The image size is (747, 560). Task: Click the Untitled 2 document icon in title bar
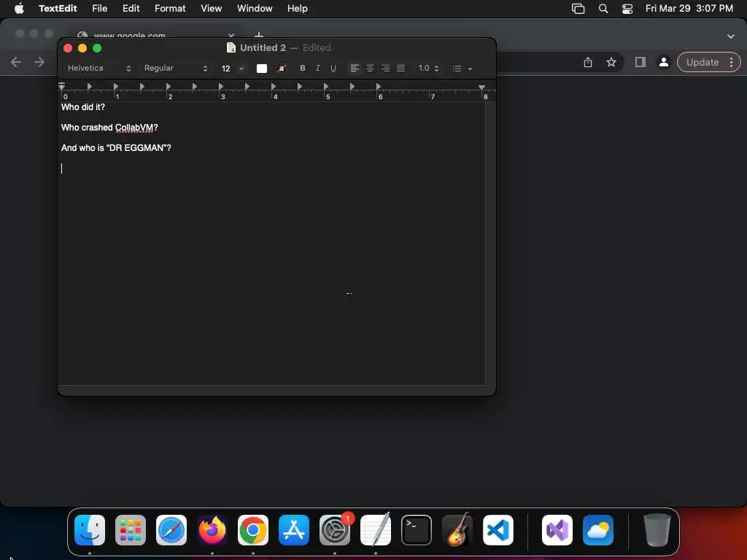tap(231, 47)
